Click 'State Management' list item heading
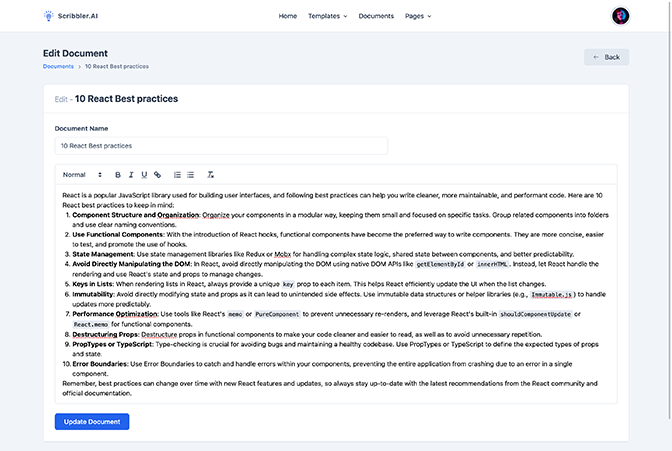672x451 pixels. pos(103,254)
